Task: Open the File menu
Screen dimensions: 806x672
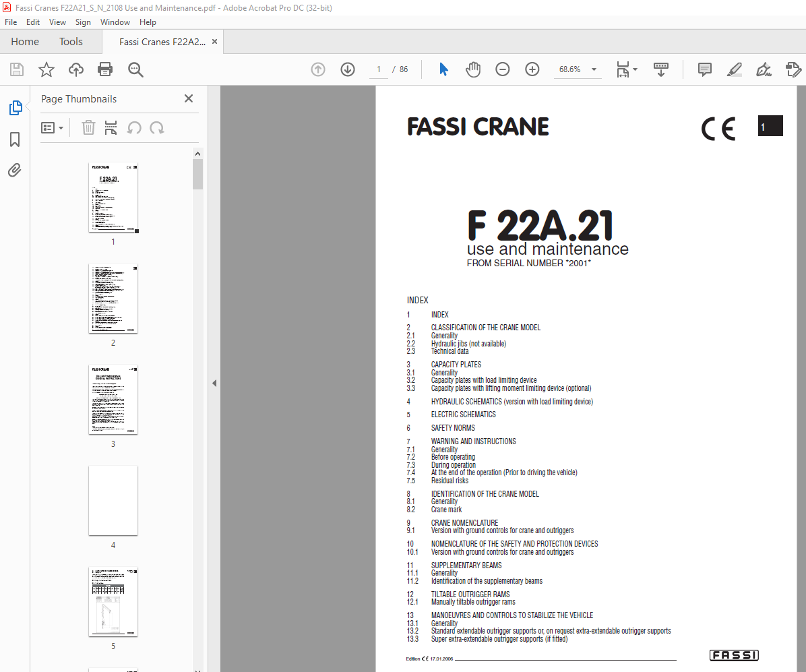Action: pos(11,22)
